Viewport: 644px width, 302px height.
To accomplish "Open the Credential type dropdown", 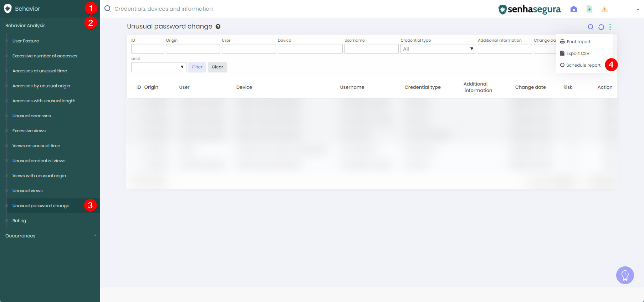I will (x=438, y=49).
